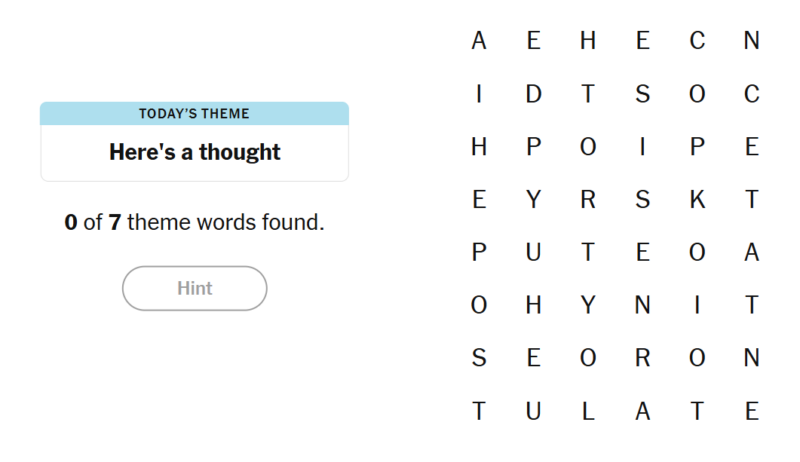This screenshot has width=800, height=462.
Task: Click the Hint button
Action: (195, 288)
